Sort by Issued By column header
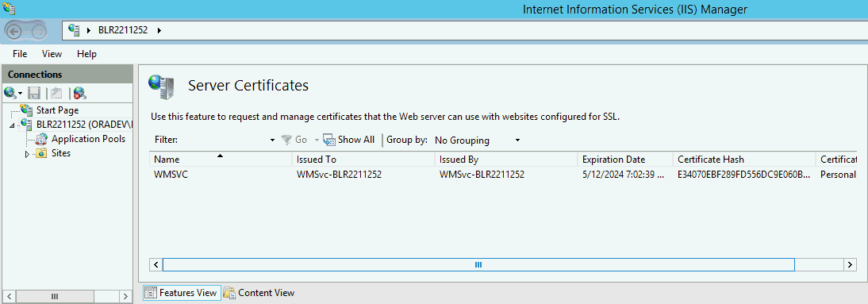This screenshot has width=868, height=304. (505, 160)
